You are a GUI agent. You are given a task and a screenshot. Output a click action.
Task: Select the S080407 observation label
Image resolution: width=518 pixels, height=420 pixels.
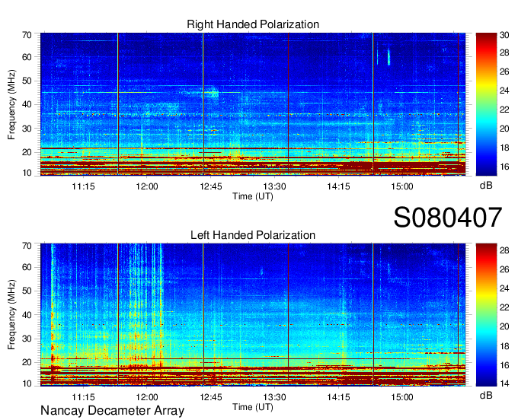pos(448,218)
